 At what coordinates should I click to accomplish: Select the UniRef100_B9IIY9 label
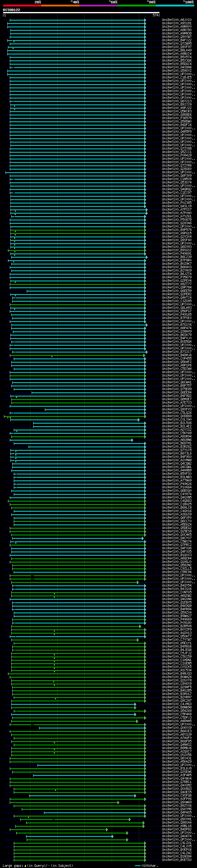[177, 104]
